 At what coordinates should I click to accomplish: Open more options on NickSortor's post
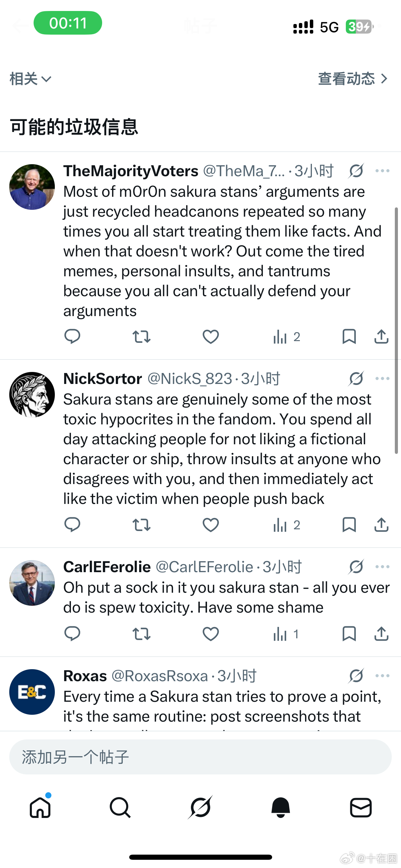(x=382, y=378)
